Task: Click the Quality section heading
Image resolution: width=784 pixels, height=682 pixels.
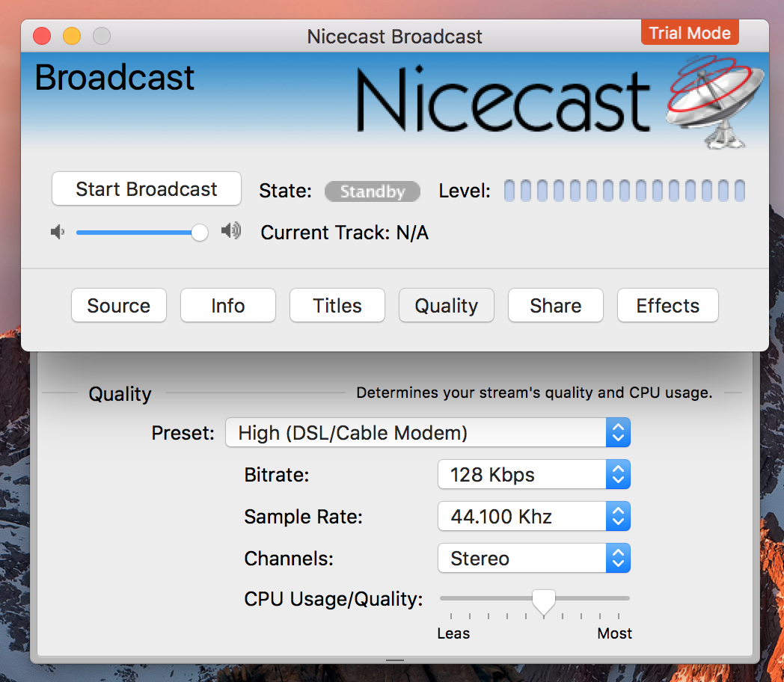Action: [120, 394]
